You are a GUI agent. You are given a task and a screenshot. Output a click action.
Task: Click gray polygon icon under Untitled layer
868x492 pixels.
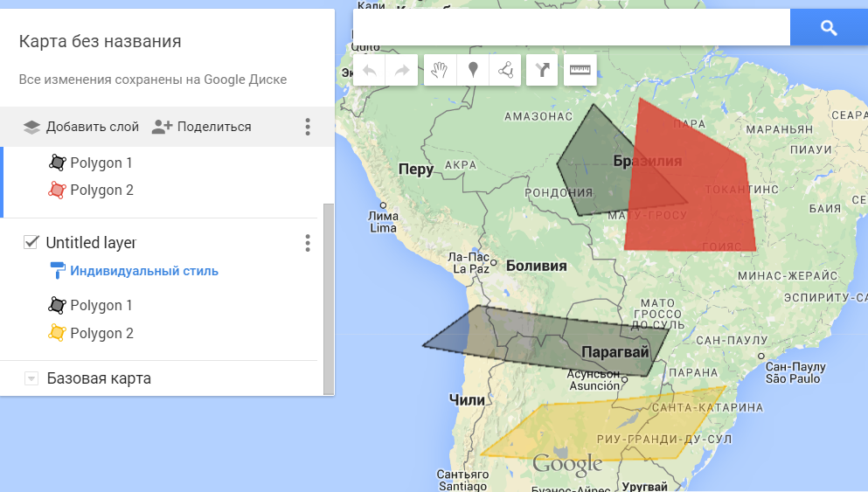(57, 306)
